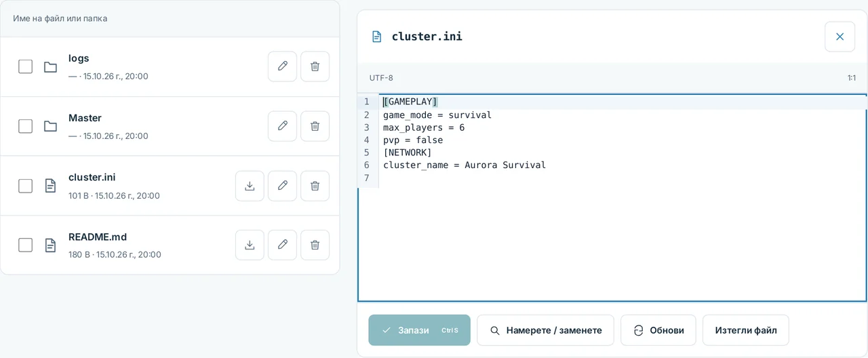Screen dimensions: 868x358
Task: Click the UTF-8 encoding label
Action: point(381,78)
